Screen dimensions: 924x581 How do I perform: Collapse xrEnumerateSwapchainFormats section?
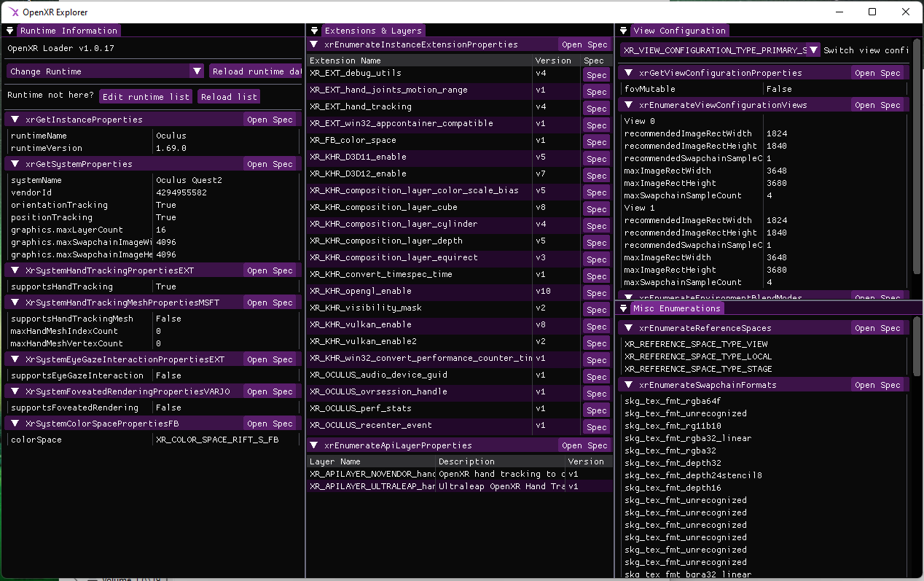click(629, 385)
